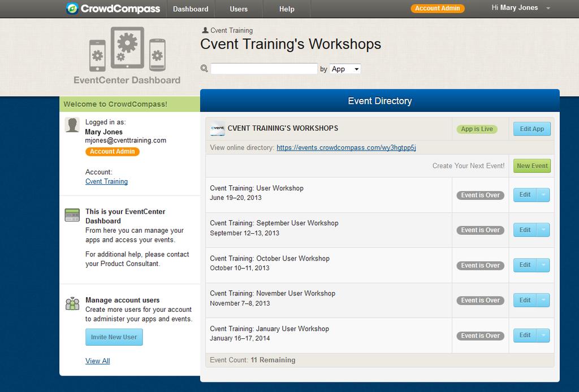The width and height of the screenshot is (579, 392).
Task: Edit the September User Workshop event
Action: click(525, 230)
